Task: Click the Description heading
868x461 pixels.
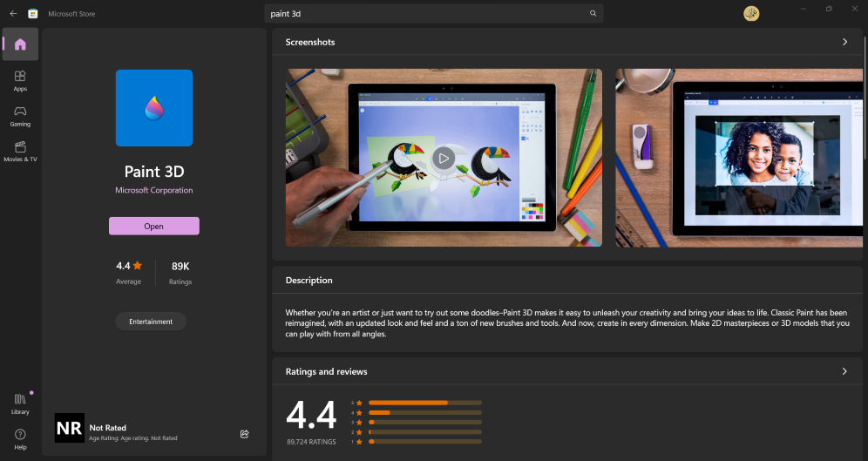Action: click(x=309, y=280)
